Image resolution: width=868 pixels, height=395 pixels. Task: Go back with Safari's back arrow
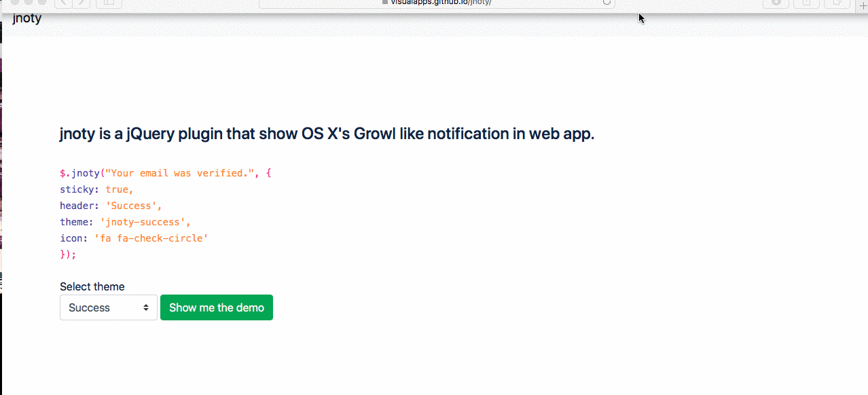(x=63, y=3)
